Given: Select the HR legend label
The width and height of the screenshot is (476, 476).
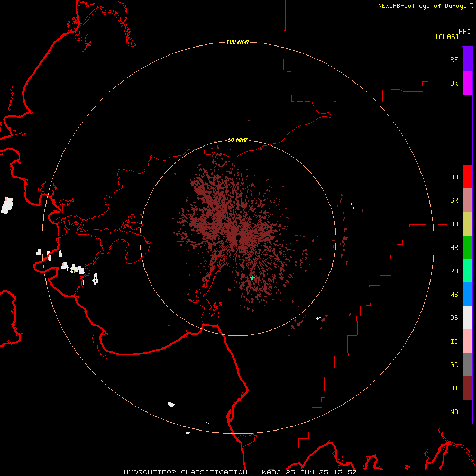Looking at the screenshot, I should [x=454, y=248].
